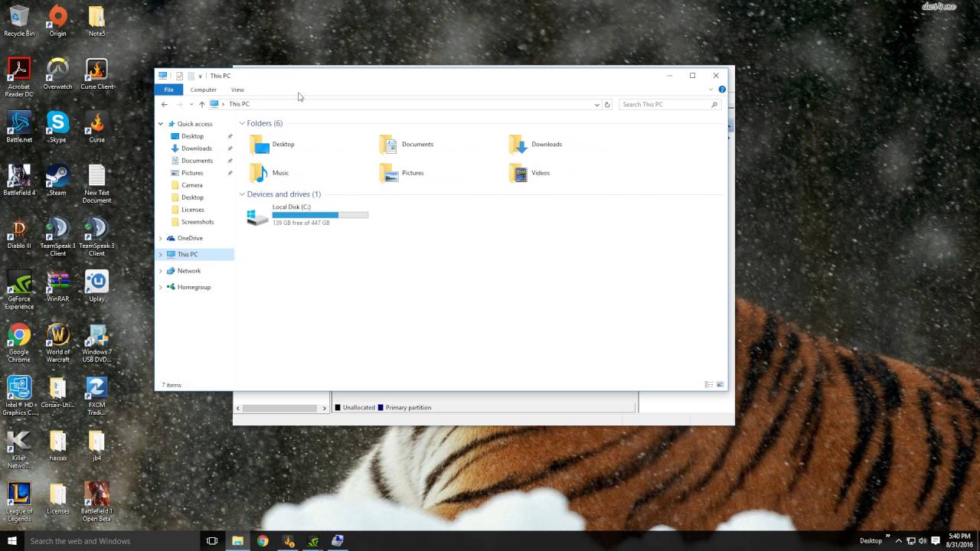Open Task View on the taskbar
The height and width of the screenshot is (551, 980).
(x=212, y=540)
